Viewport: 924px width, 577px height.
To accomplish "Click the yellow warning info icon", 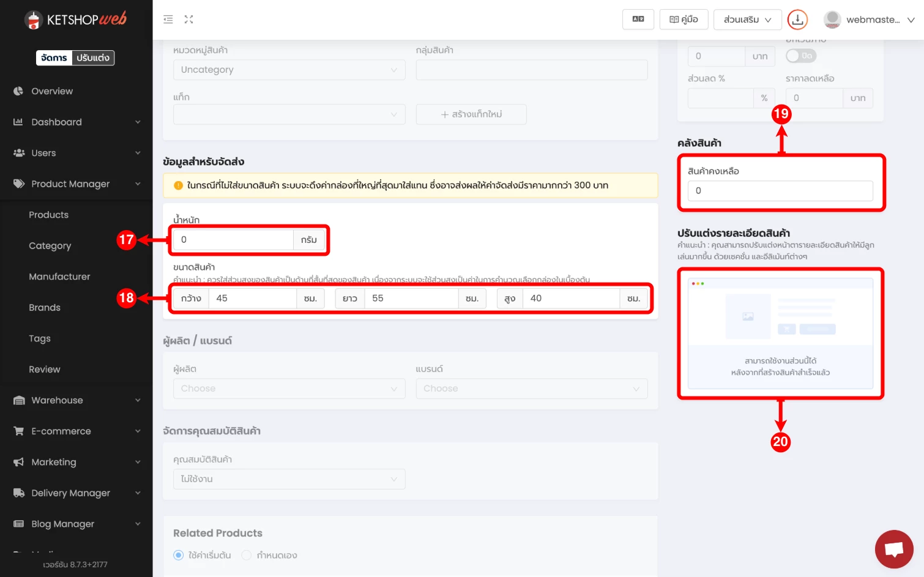I will (178, 185).
